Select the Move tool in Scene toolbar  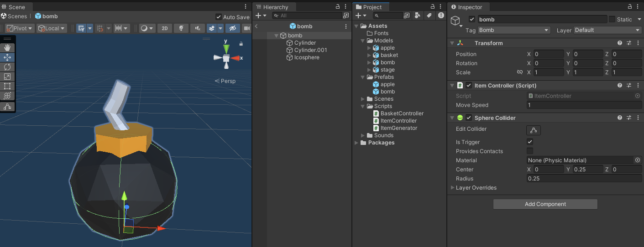coord(7,57)
